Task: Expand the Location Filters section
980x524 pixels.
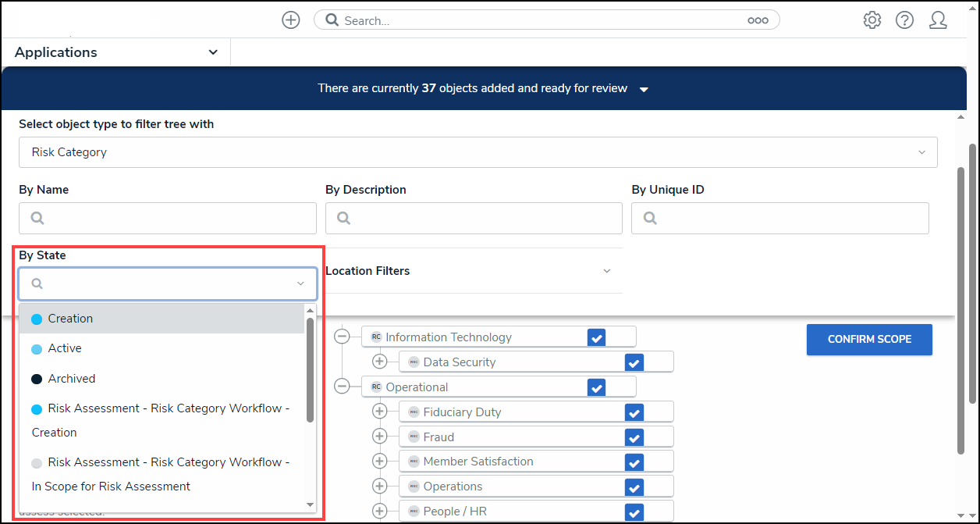Action: click(468, 271)
